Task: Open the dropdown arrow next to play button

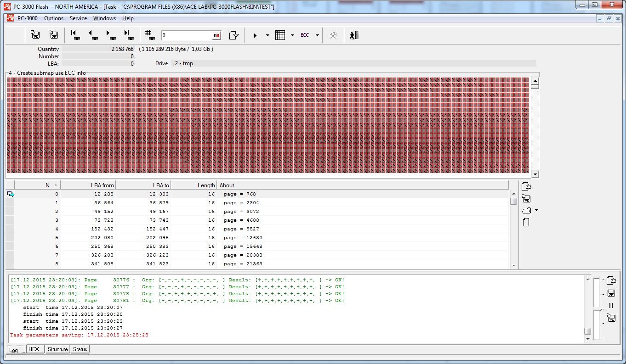Action: point(267,35)
